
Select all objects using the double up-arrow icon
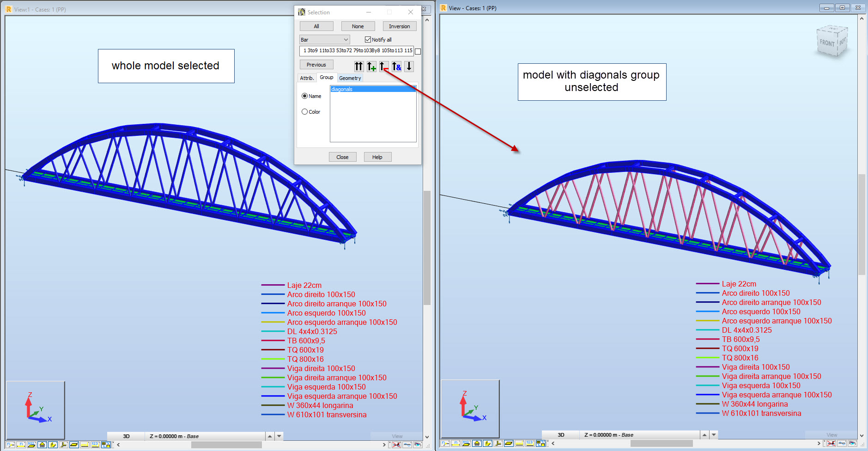click(x=359, y=67)
